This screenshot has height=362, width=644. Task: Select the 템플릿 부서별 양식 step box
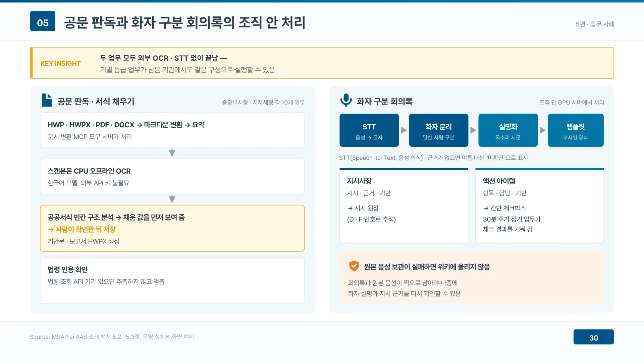pyautogui.click(x=576, y=130)
